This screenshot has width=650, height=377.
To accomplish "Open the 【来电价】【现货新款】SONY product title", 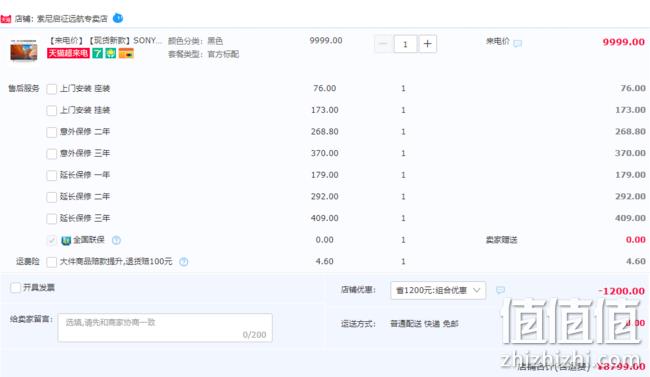I will pos(103,41).
